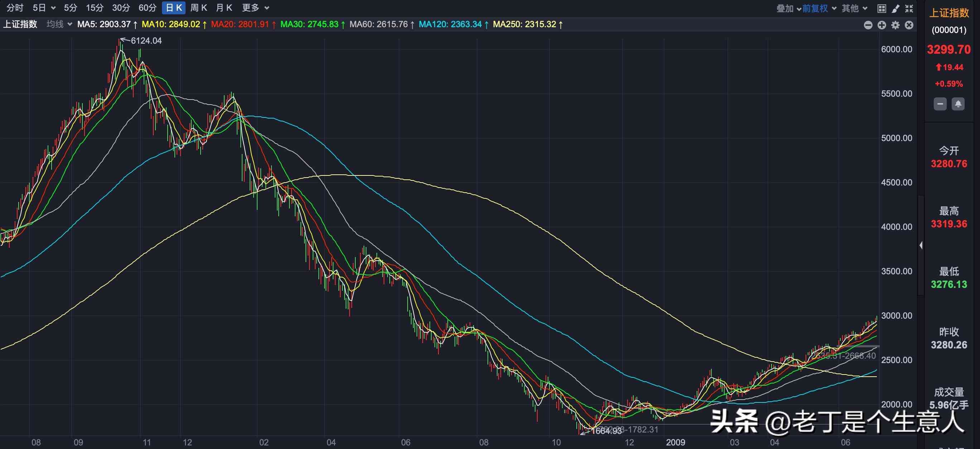
Task: Switch to 周K weekly chart tab
Action: pyautogui.click(x=198, y=8)
